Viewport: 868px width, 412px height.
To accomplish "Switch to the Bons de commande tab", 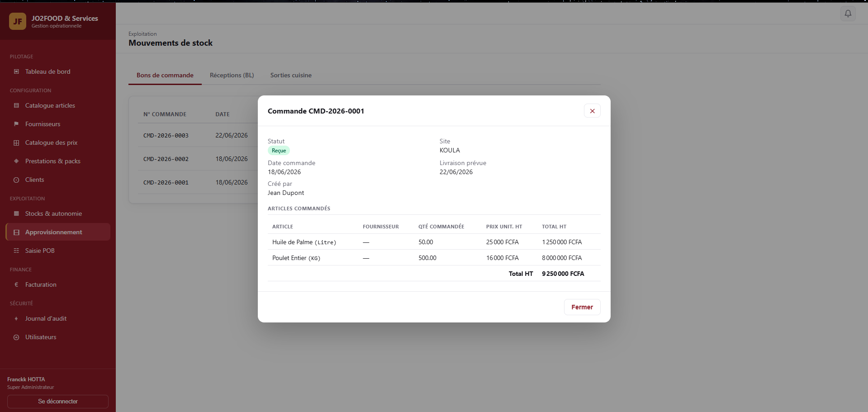I will click(x=165, y=75).
